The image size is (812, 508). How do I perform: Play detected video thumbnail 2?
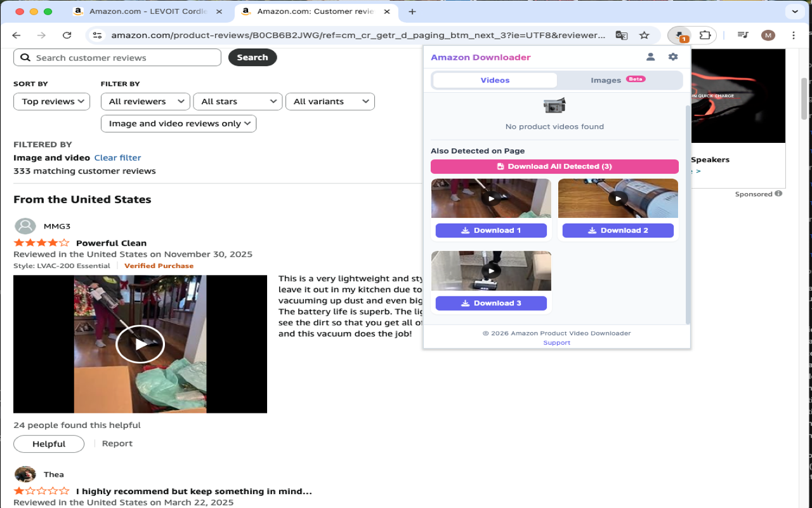pyautogui.click(x=618, y=199)
